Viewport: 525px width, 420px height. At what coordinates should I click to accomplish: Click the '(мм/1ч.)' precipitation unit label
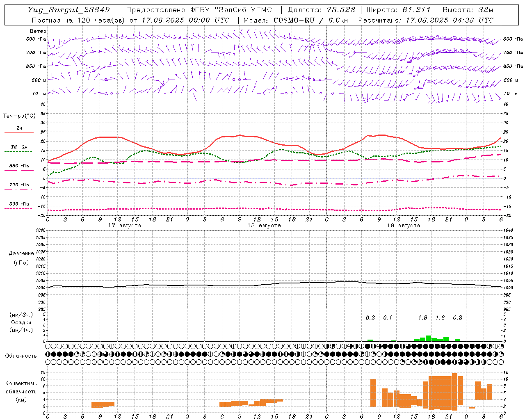(x=21, y=330)
